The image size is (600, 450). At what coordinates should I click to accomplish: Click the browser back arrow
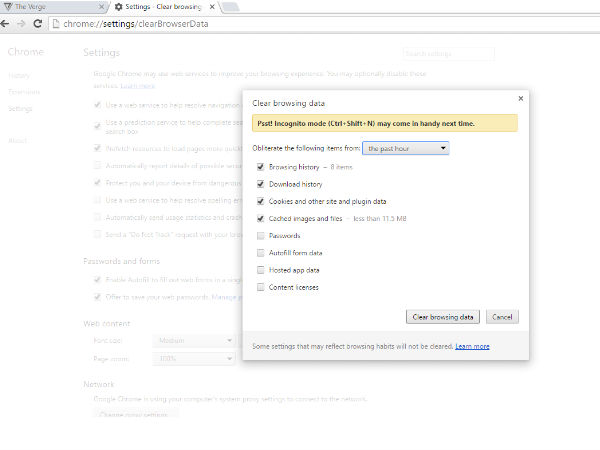(8, 22)
